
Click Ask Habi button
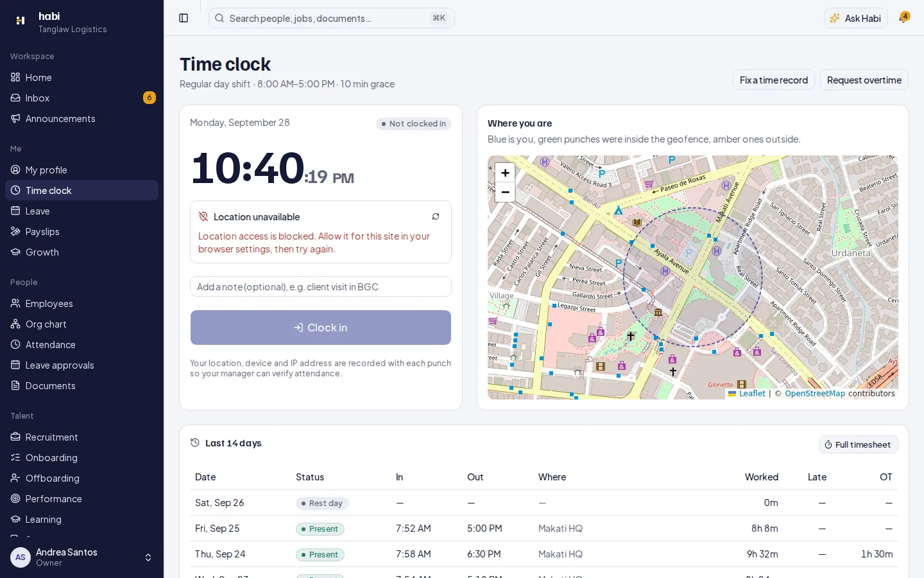click(x=856, y=18)
